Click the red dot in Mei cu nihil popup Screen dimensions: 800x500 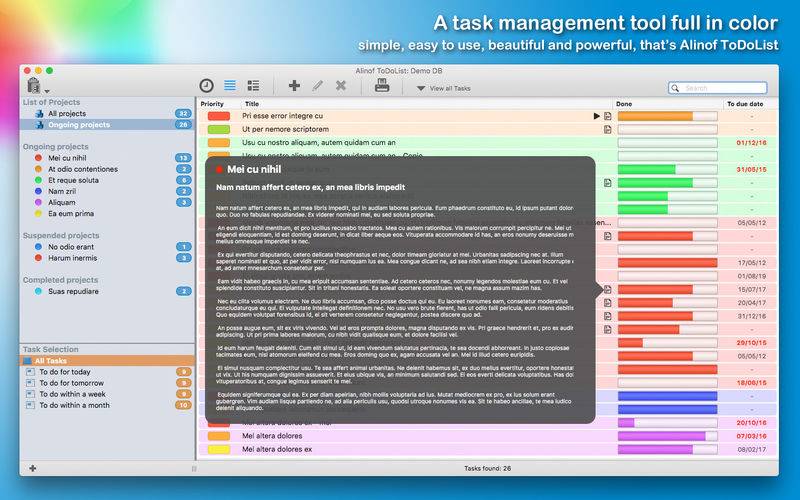[x=219, y=169]
